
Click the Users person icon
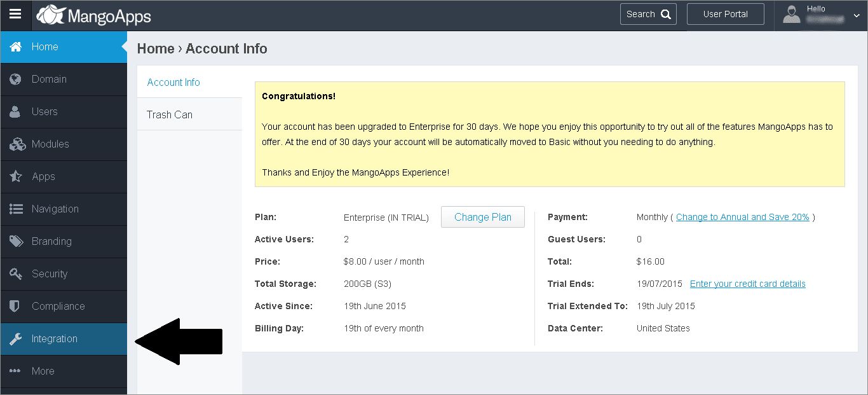tap(16, 112)
